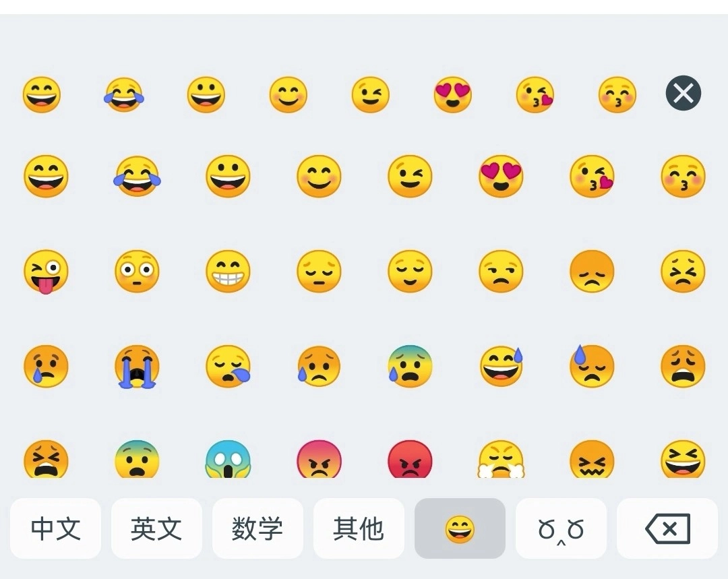Insert the red pouting angry emoji
Image resolution: width=728 pixels, height=579 pixels.
click(410, 459)
